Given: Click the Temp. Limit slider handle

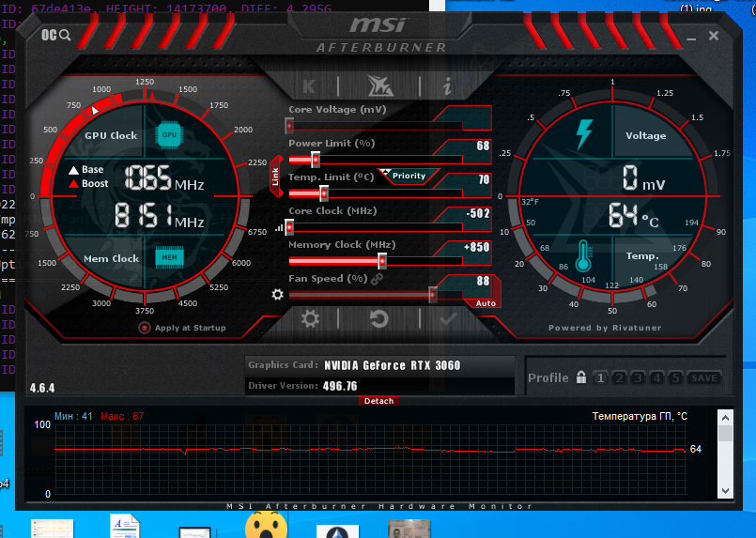Looking at the screenshot, I should coord(324,193).
